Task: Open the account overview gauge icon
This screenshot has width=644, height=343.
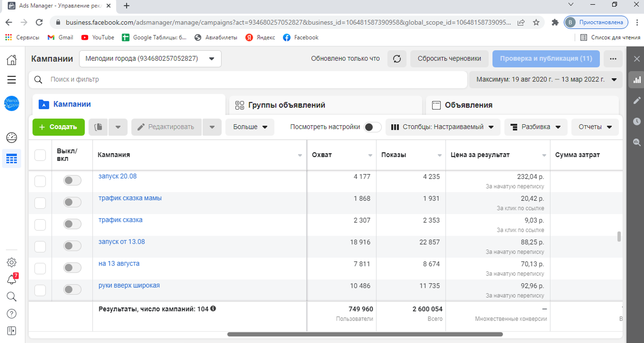Action: click(x=12, y=137)
